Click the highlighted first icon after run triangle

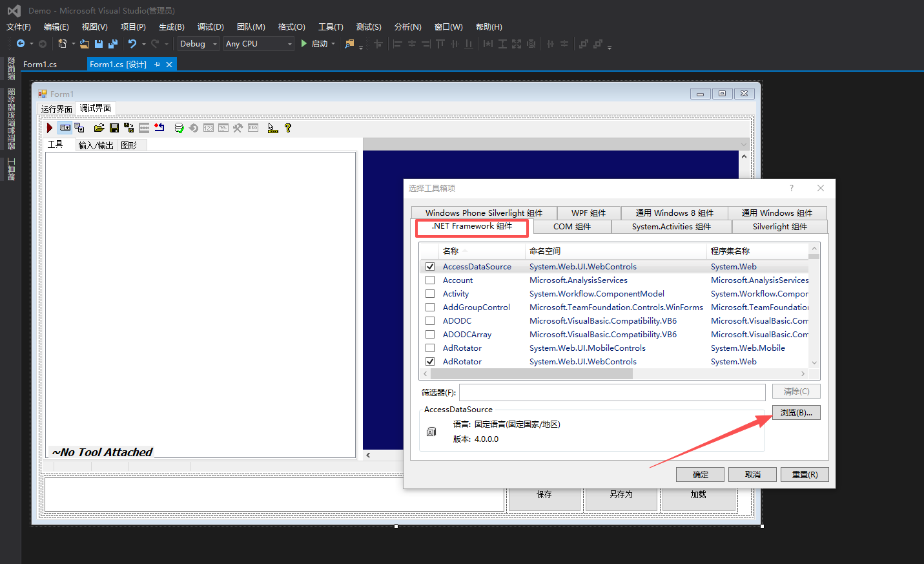click(x=65, y=128)
